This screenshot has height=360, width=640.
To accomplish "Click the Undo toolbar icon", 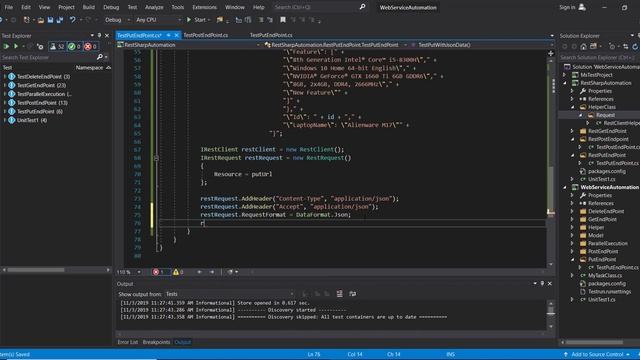I will pyautogui.click(x=72, y=20).
